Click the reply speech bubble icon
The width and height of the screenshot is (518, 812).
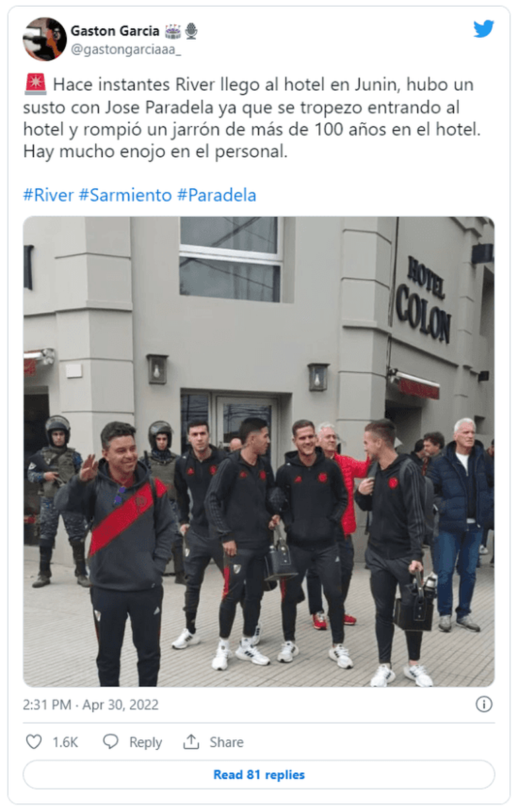[111, 742]
